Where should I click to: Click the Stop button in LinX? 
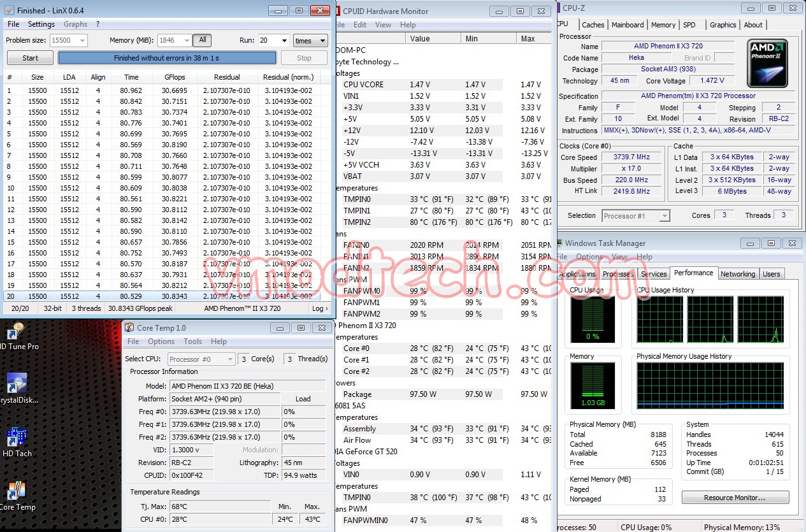pyautogui.click(x=305, y=58)
